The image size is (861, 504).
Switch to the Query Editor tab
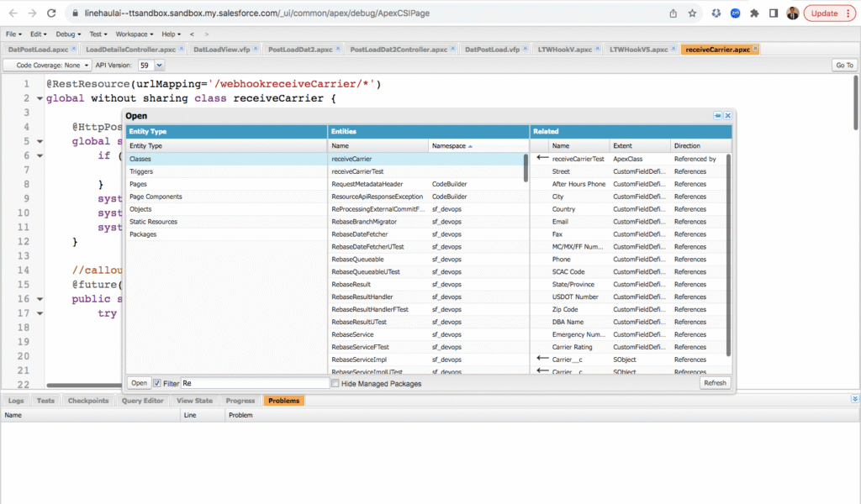tap(143, 401)
